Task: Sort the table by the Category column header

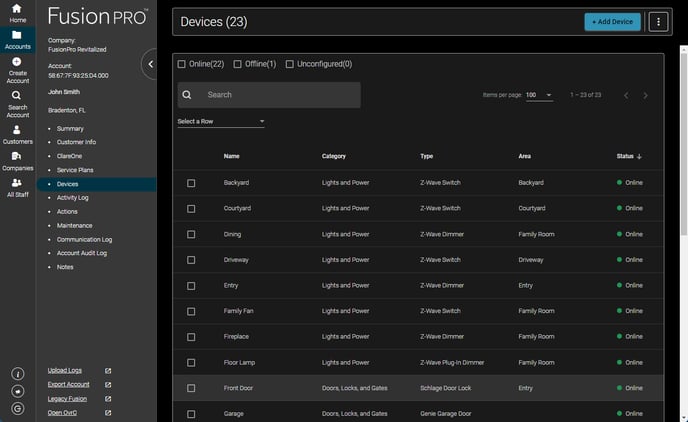Action: 333,156
